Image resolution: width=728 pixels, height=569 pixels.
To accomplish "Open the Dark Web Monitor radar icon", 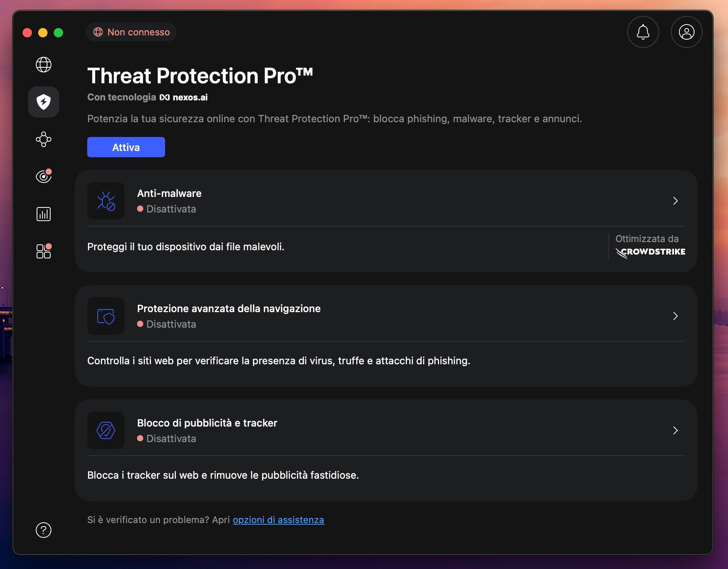I will (x=44, y=176).
